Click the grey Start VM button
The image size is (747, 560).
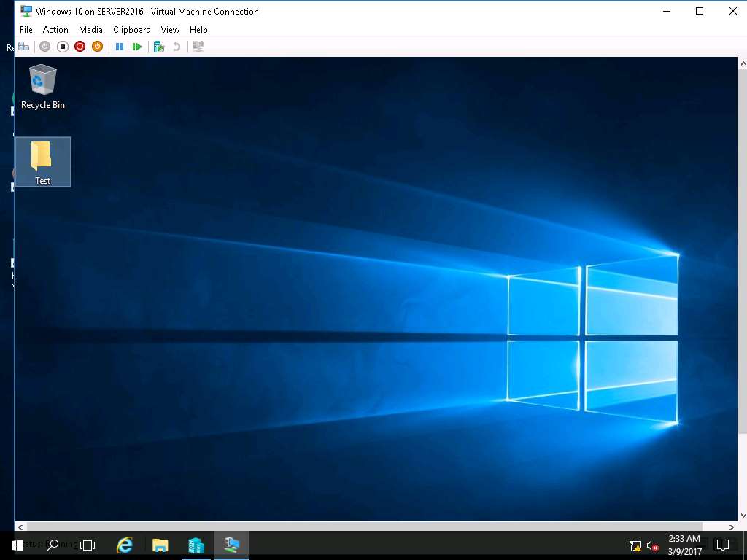(44, 47)
